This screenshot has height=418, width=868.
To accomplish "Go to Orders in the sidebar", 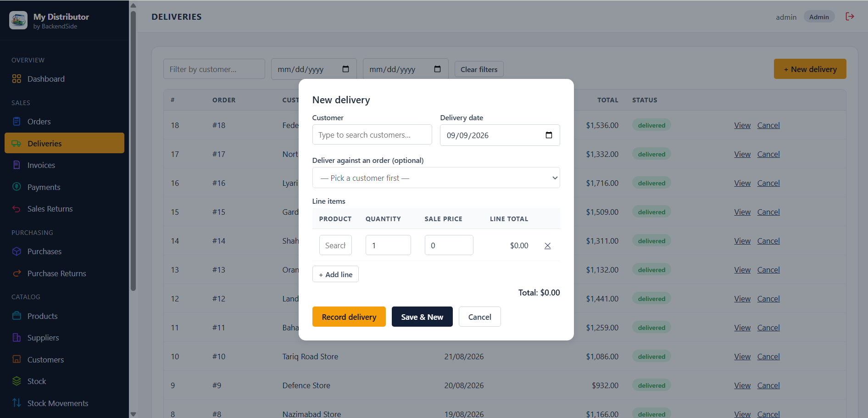I will click(64, 122).
